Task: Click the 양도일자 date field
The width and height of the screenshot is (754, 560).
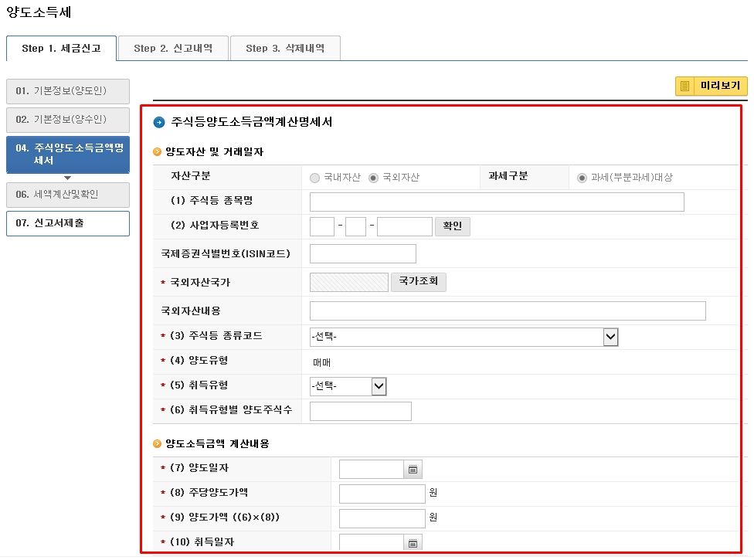Action: (372, 470)
